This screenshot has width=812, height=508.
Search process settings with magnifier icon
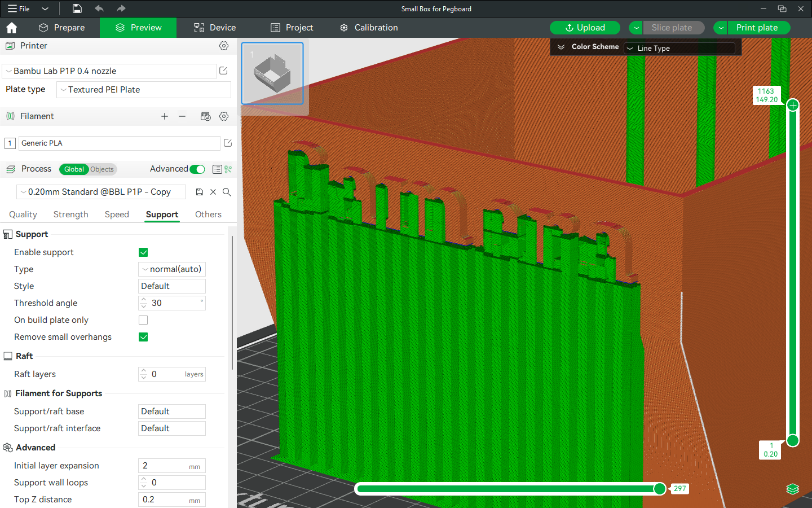pyautogui.click(x=227, y=192)
